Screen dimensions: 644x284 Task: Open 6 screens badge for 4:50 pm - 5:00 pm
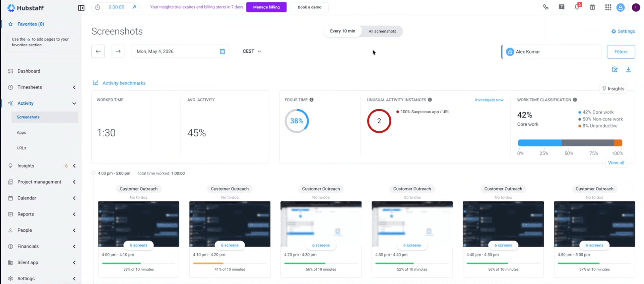594,245
